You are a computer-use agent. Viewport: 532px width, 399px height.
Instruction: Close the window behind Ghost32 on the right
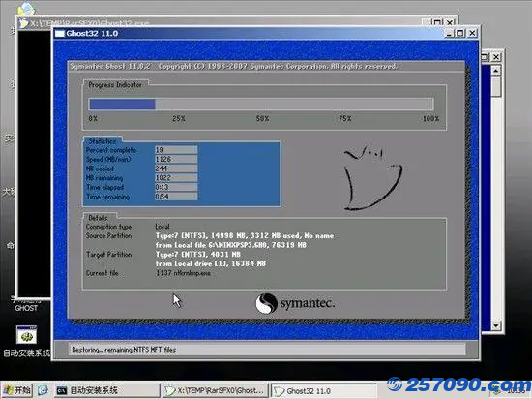[496, 57]
